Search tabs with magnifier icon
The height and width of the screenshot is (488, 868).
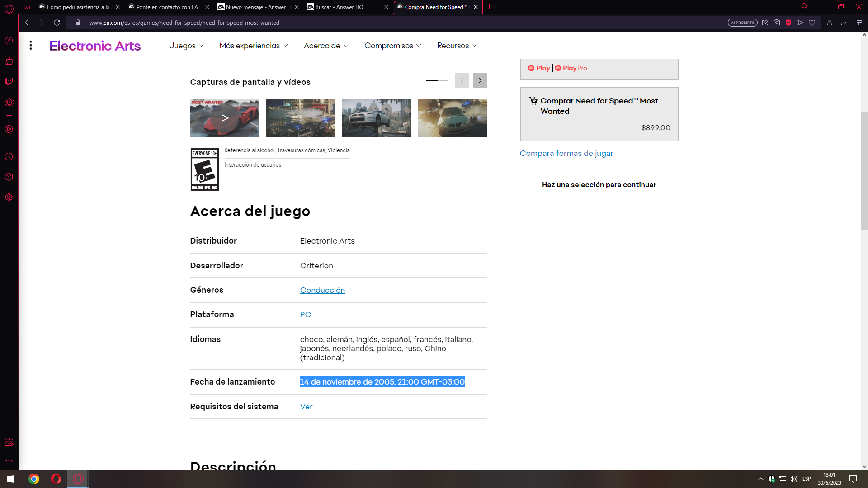click(x=805, y=7)
